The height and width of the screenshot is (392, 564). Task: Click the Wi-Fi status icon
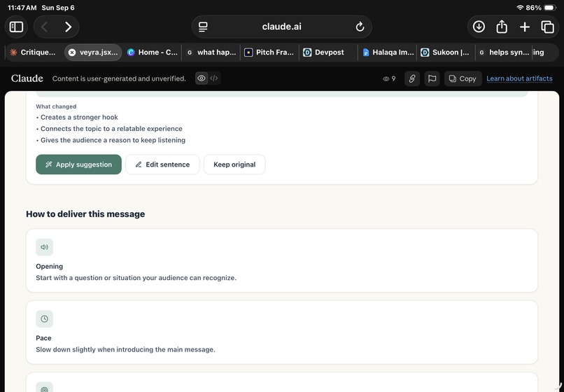tap(520, 8)
